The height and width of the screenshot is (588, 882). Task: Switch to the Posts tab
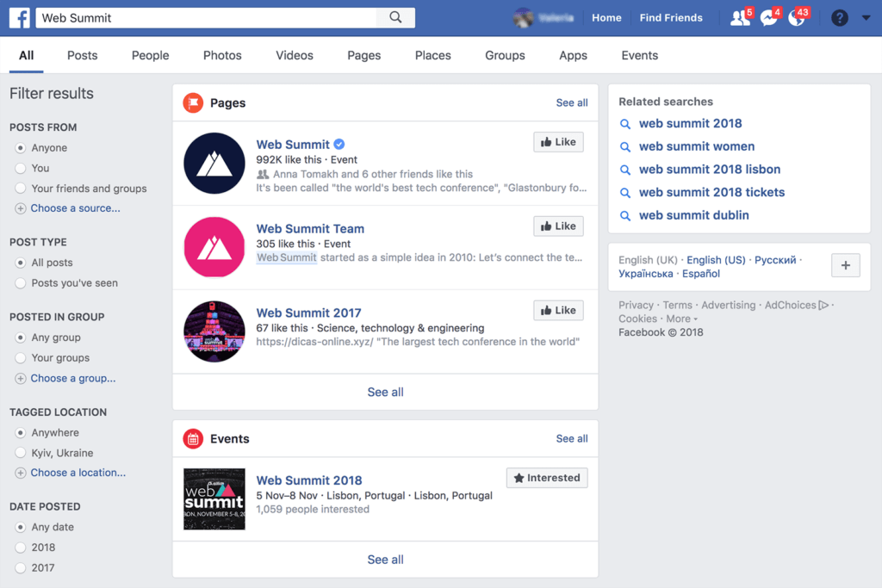pos(82,55)
